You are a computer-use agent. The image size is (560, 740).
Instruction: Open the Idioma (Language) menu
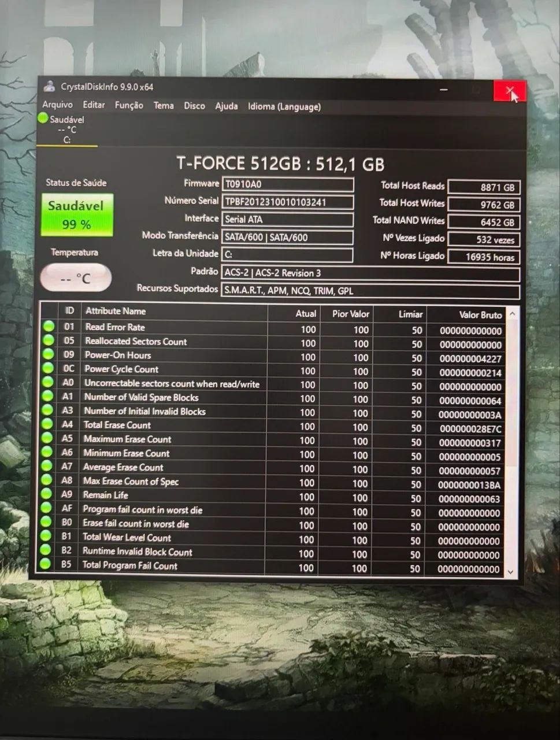pos(284,106)
